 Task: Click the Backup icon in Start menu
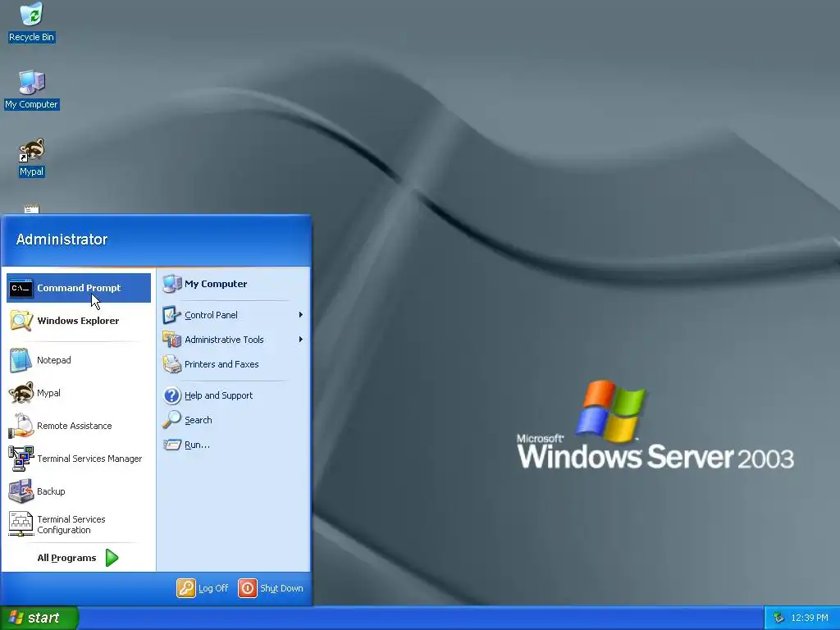pos(21,491)
